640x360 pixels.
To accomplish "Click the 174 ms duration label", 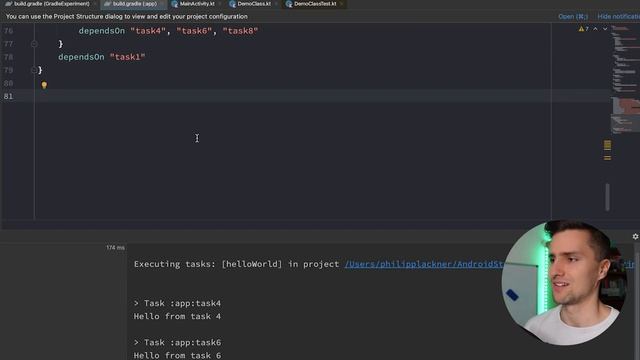I will point(115,248).
